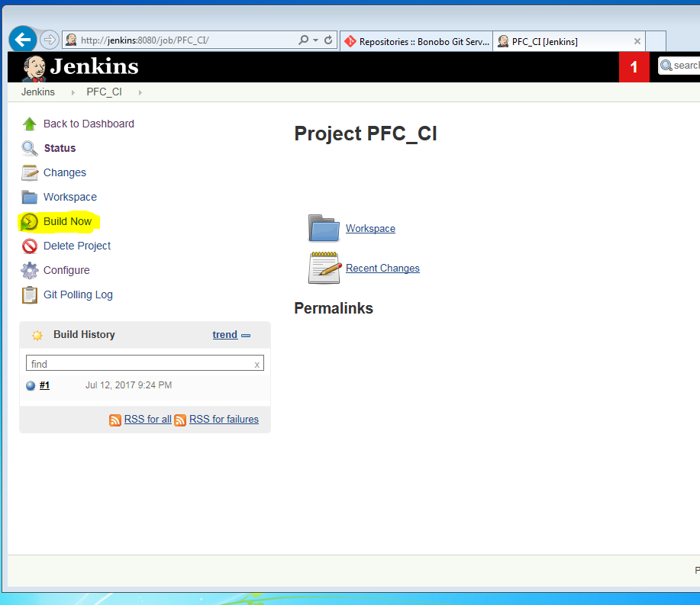Viewport: 700px width, 605px height.
Task: Open the address bar dropdown arrow
Action: 315,40
